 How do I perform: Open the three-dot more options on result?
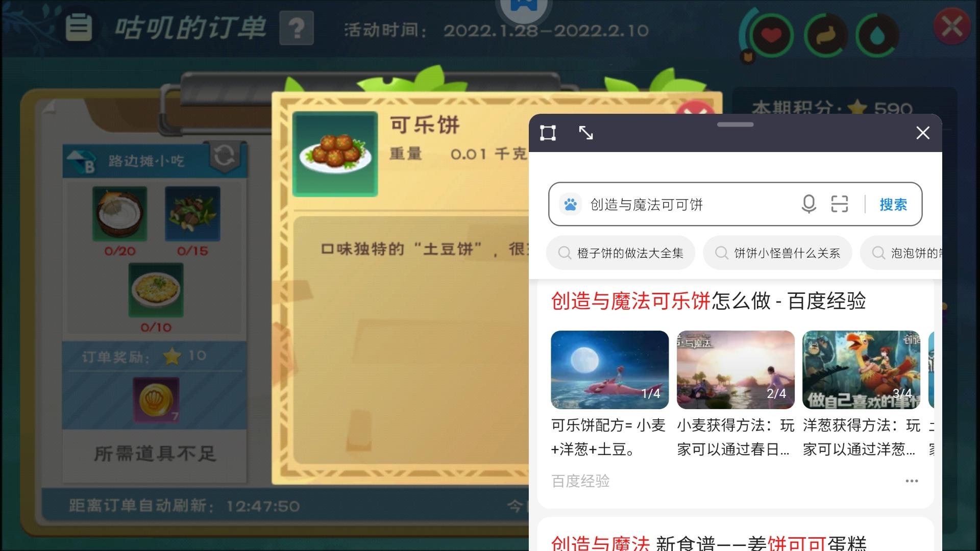[x=912, y=481]
